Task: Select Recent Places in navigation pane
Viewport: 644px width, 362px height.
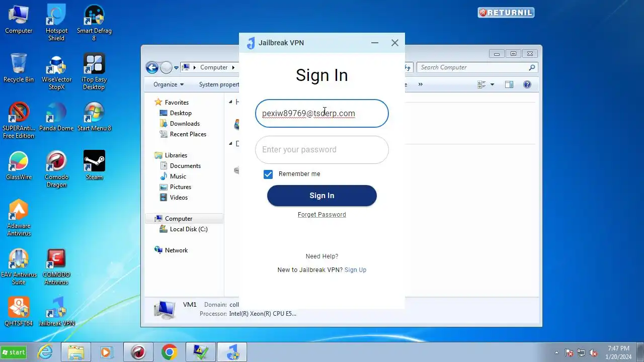Action: click(x=188, y=134)
